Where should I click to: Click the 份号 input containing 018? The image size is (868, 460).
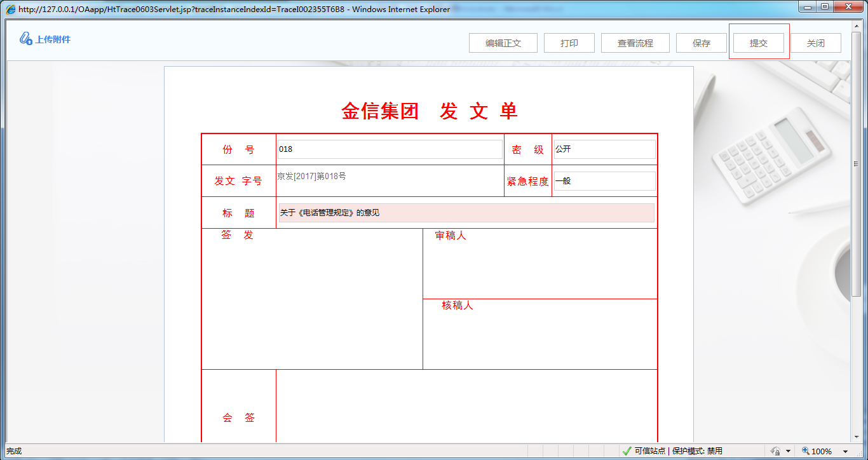click(x=388, y=148)
